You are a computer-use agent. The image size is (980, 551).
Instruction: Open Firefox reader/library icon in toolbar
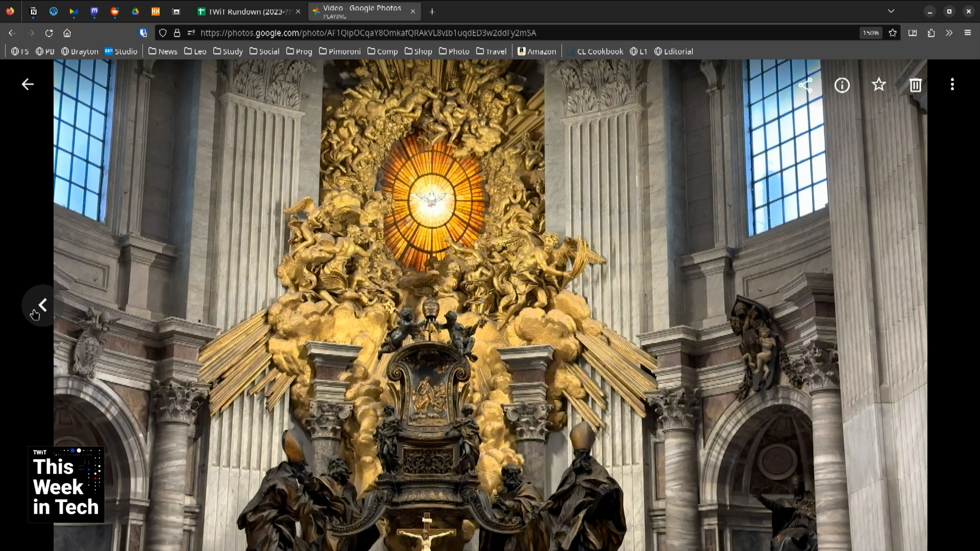coord(912,33)
